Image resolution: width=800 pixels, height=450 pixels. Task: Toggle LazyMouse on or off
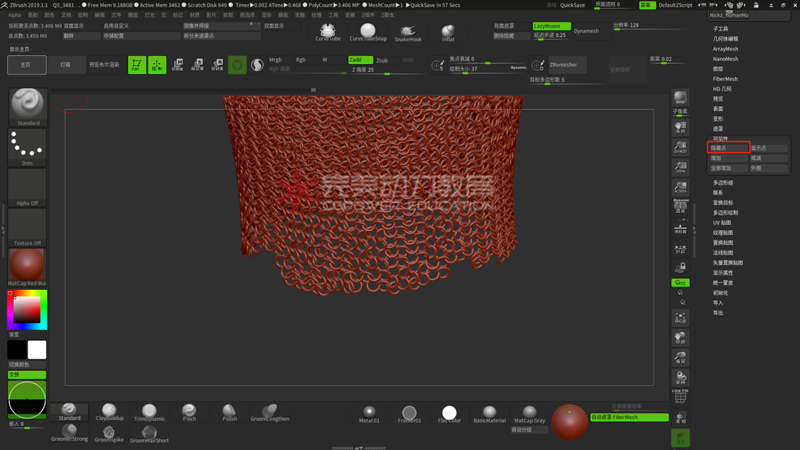(551, 26)
